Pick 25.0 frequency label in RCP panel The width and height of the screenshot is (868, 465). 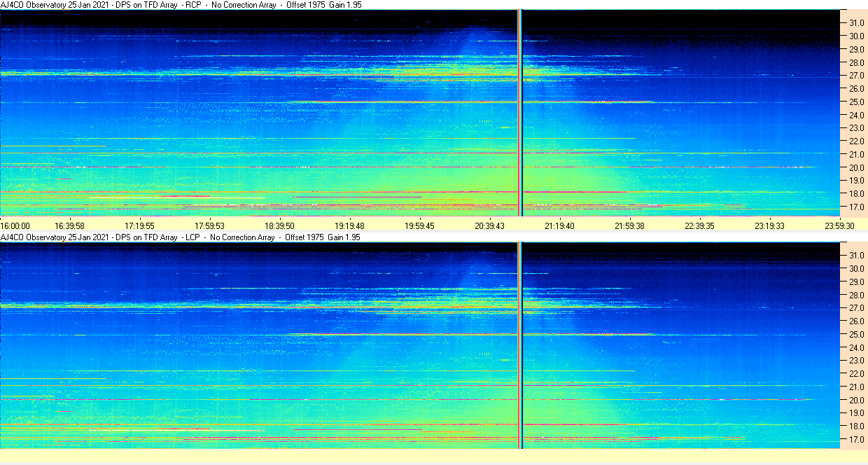(857, 102)
